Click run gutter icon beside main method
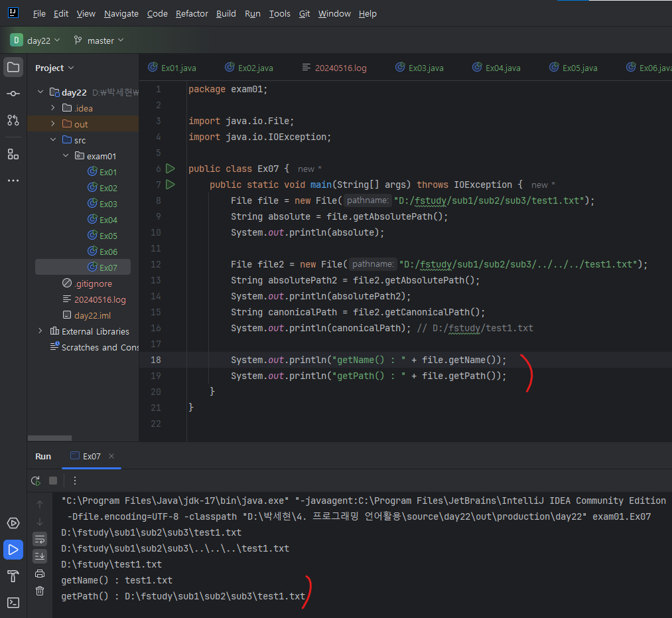 pyautogui.click(x=170, y=185)
